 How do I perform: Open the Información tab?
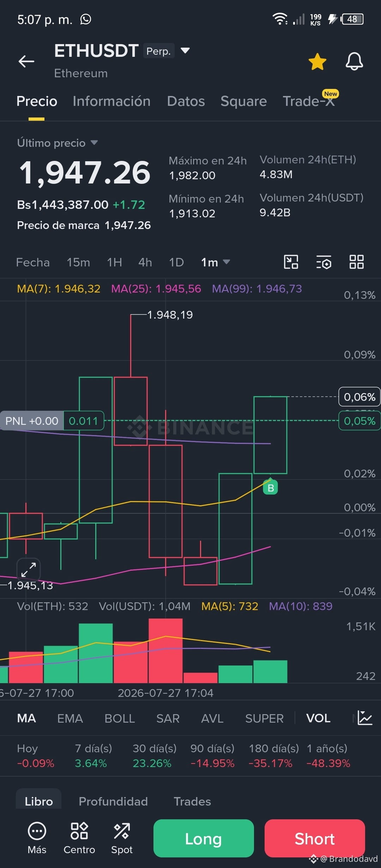tap(111, 101)
